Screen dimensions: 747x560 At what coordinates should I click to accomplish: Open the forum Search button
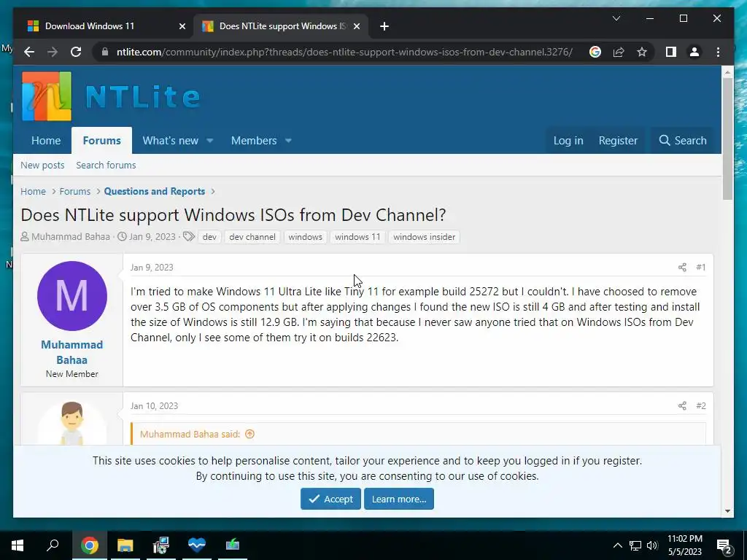683,141
